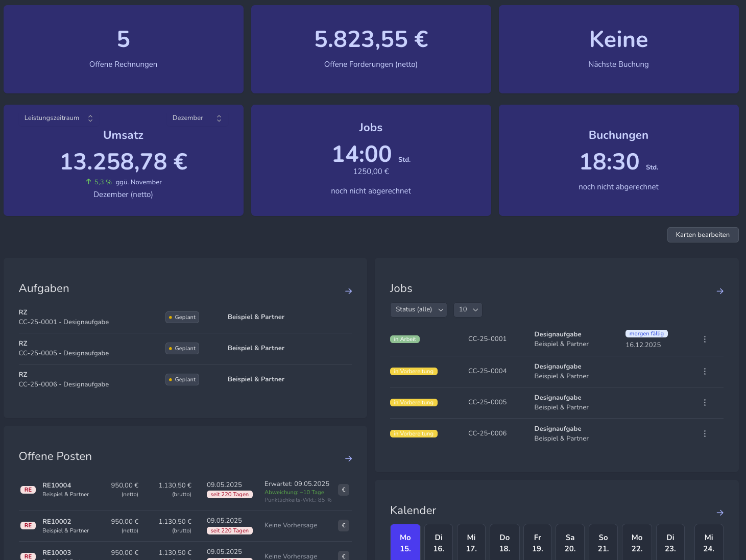Open the jobs-per-page dropdown showing 10
Image resolution: width=746 pixels, height=560 pixels.
tap(467, 309)
